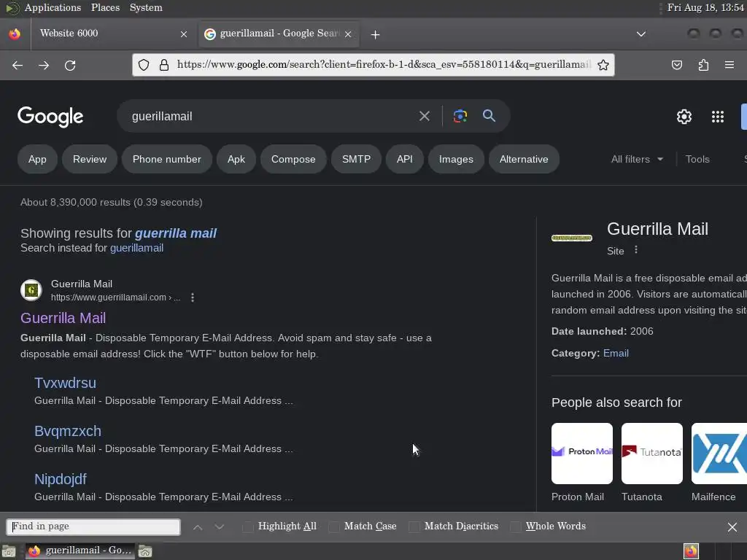Click the Guerrilla Mail result favicon

[x=31, y=290]
